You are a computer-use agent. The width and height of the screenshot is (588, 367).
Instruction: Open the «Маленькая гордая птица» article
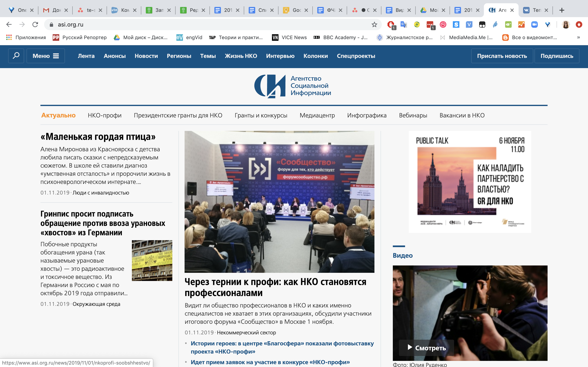coord(98,137)
